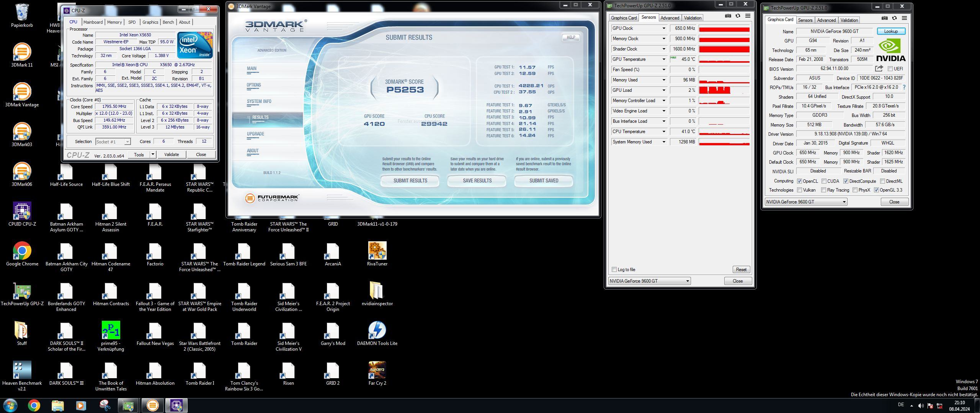
Task: Switch to the Advanced tab in GPU-Z Sensors window
Action: 670,18
